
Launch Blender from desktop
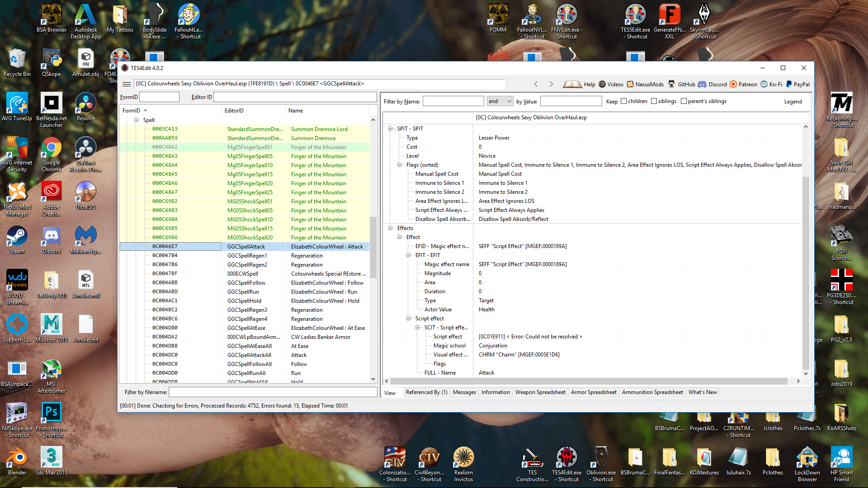click(17, 461)
